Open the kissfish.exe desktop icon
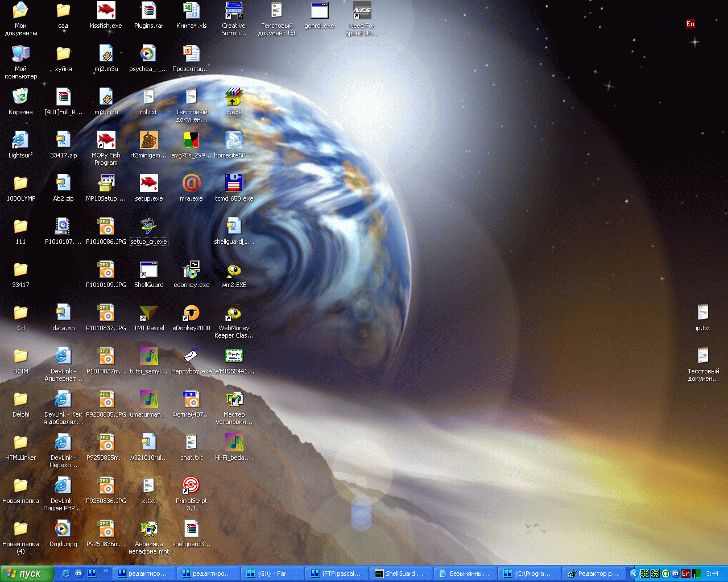This screenshot has width=728, height=582. tap(106, 11)
